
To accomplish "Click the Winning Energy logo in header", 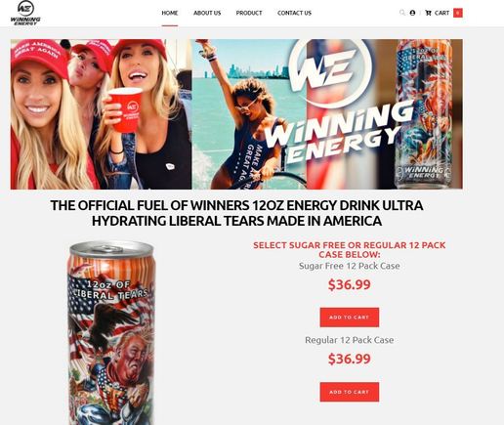I will pyautogui.click(x=25, y=13).
